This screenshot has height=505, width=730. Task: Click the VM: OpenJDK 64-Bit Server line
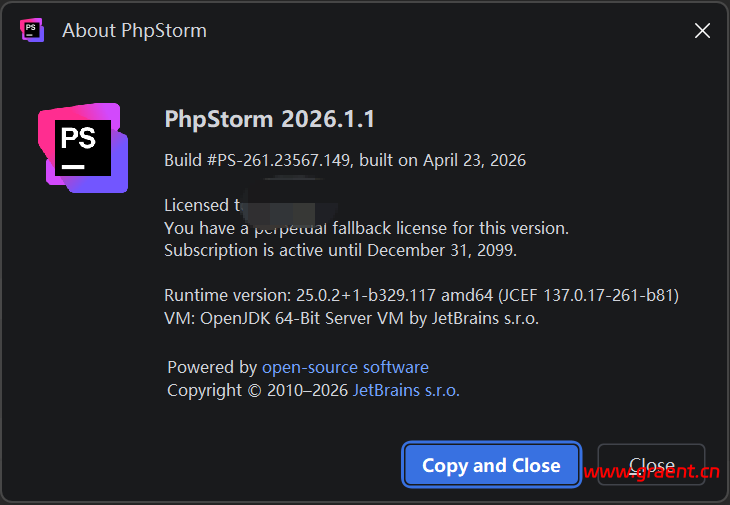point(351,318)
